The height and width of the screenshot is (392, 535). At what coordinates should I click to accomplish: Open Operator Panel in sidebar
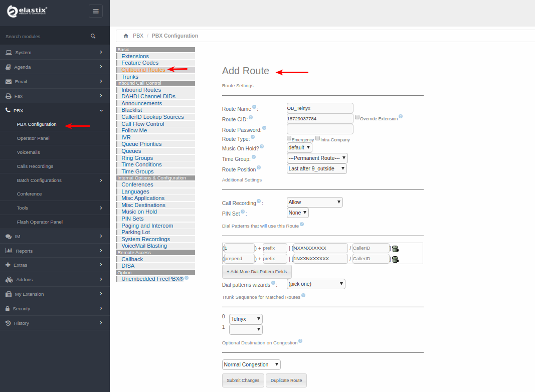33,138
